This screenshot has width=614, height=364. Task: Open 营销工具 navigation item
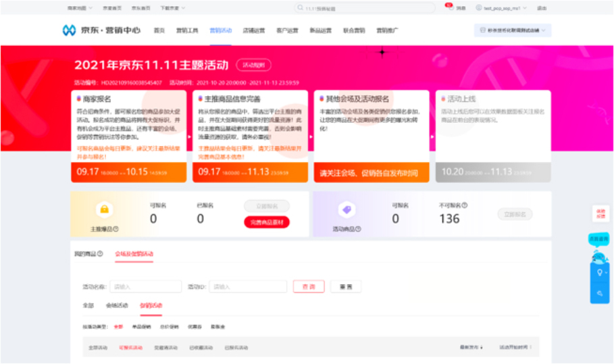pyautogui.click(x=187, y=30)
